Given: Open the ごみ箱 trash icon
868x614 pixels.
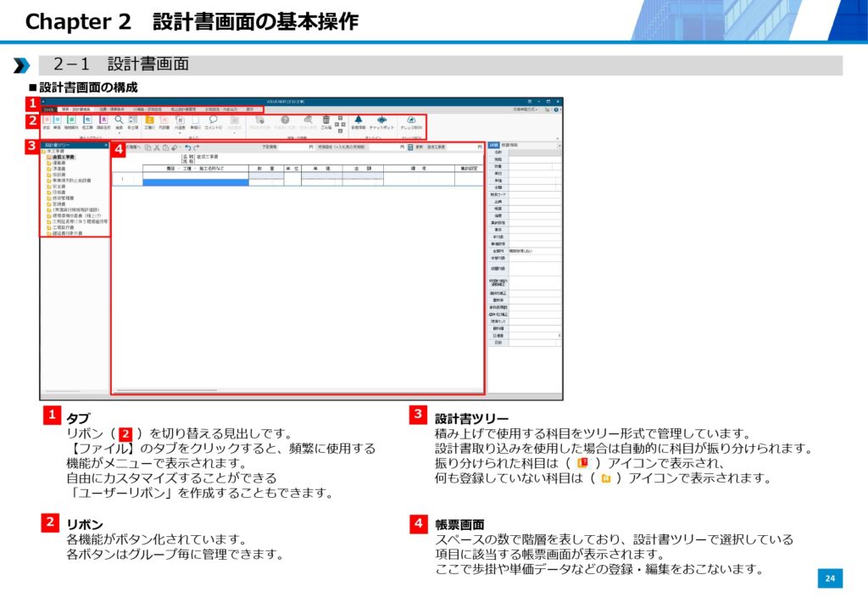Looking at the screenshot, I should coord(326,120).
